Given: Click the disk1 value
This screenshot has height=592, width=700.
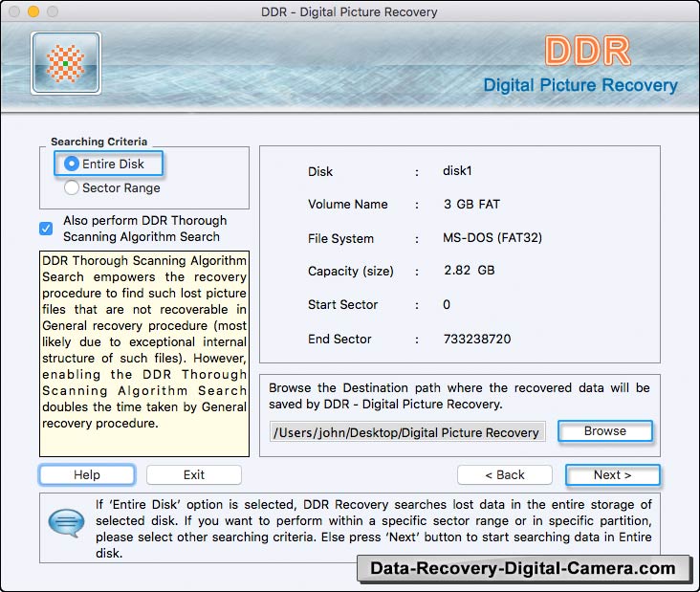Looking at the screenshot, I should pyautogui.click(x=457, y=171).
